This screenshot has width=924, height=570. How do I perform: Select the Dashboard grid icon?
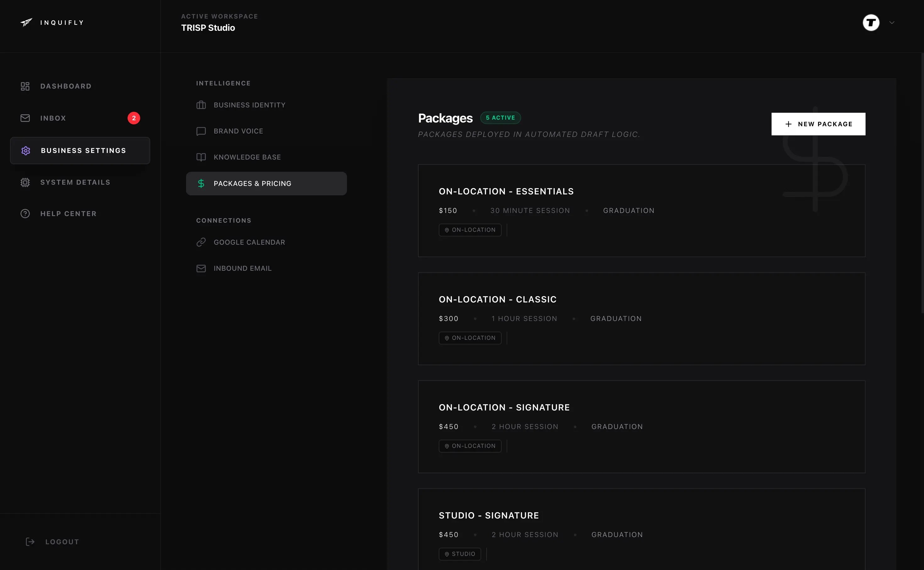click(25, 86)
